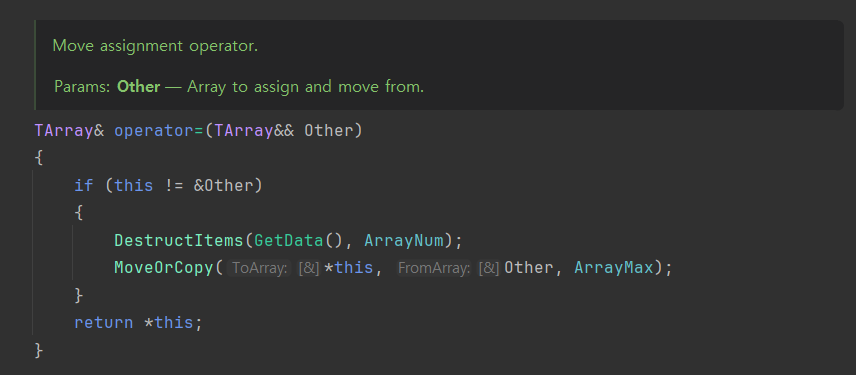Image resolution: width=856 pixels, height=375 pixels.
Task: Click the 'operator=' function name
Action: [159, 131]
